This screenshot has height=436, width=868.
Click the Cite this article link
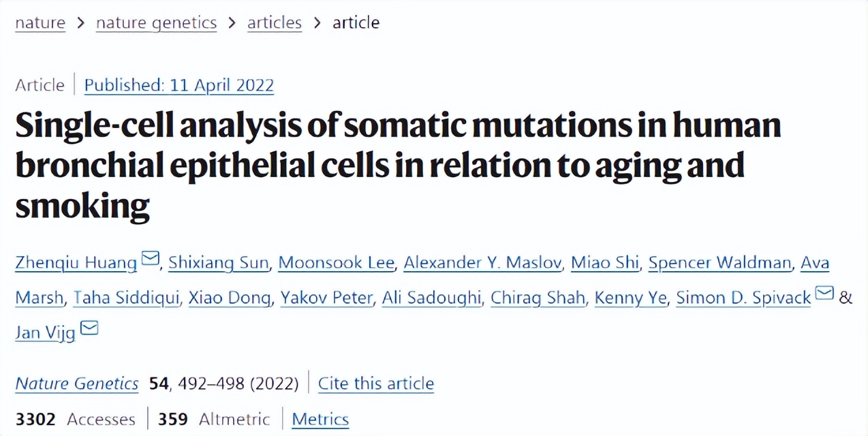pos(375,384)
